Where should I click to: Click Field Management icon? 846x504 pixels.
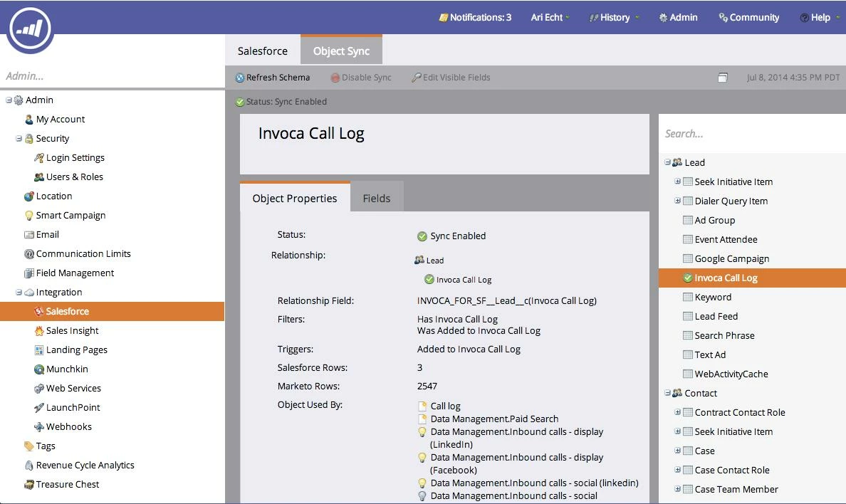pos(29,273)
